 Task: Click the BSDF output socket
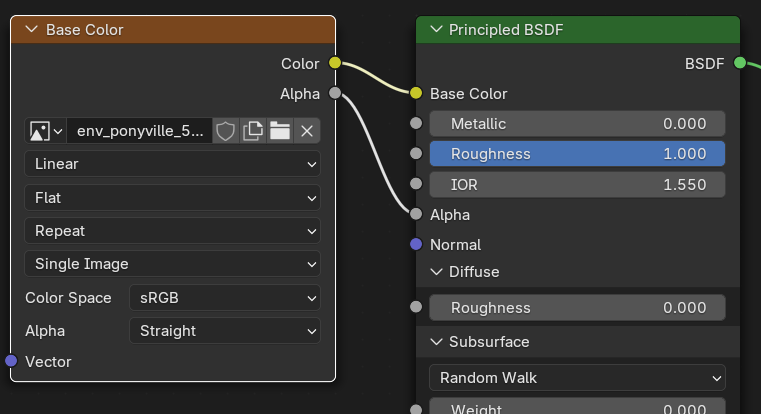740,63
